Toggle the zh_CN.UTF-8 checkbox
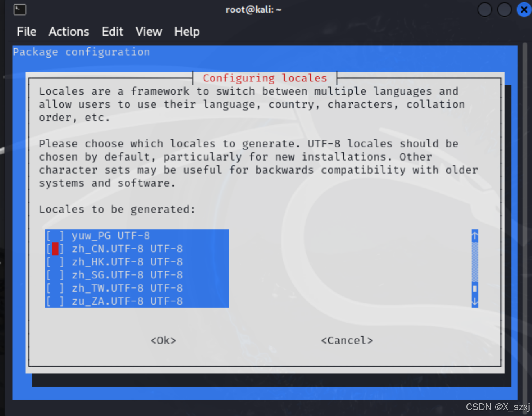The height and width of the screenshot is (416, 532). pyautogui.click(x=55, y=249)
